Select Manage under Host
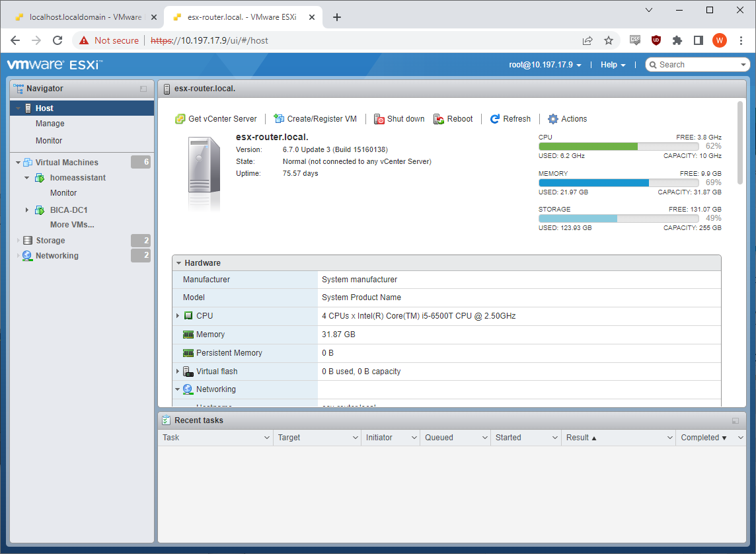 click(x=50, y=124)
